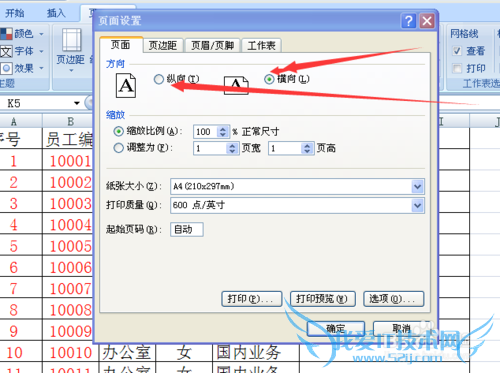
Task: Click the 打印预览 button
Action: point(322,299)
